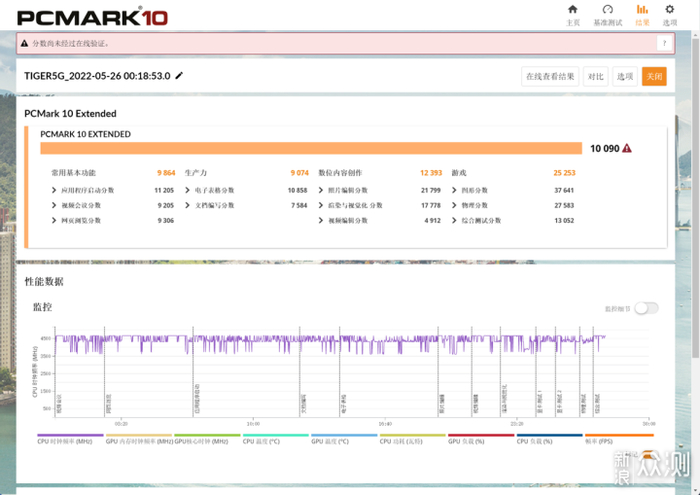Click the question mark help button in banner
700x495 pixels.
[664, 43]
